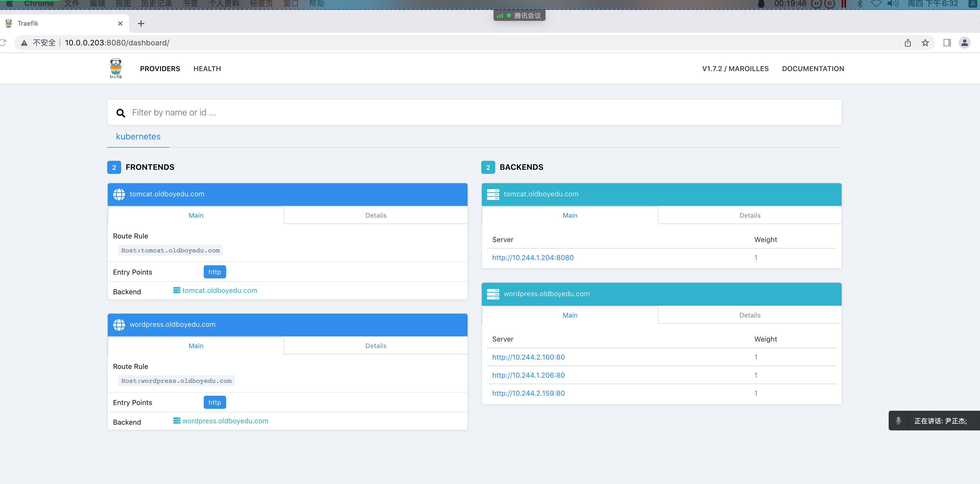The height and width of the screenshot is (484, 980).
Task: Toggle the browser side panel icon
Action: 947,43
